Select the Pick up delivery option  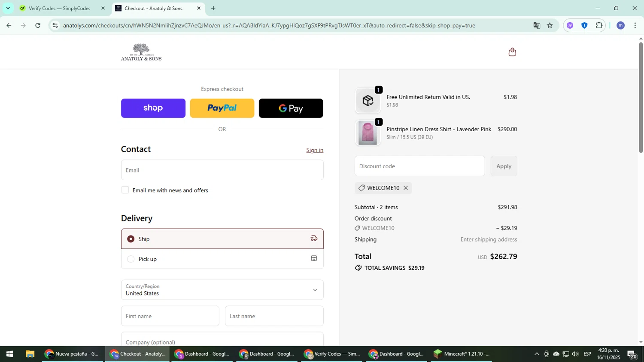(222, 259)
